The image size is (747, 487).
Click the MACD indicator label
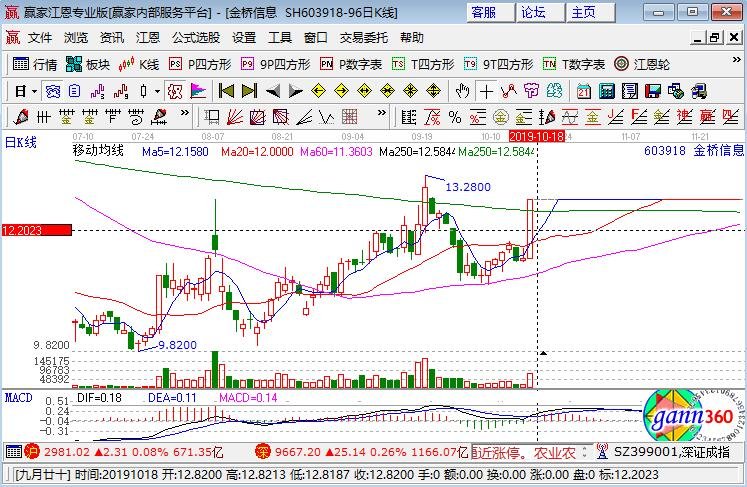[19, 398]
